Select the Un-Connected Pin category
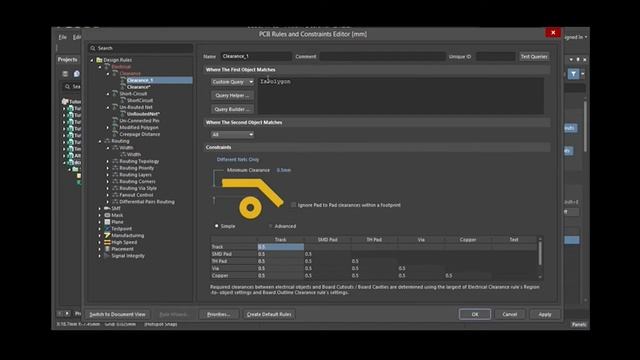 coord(139,121)
